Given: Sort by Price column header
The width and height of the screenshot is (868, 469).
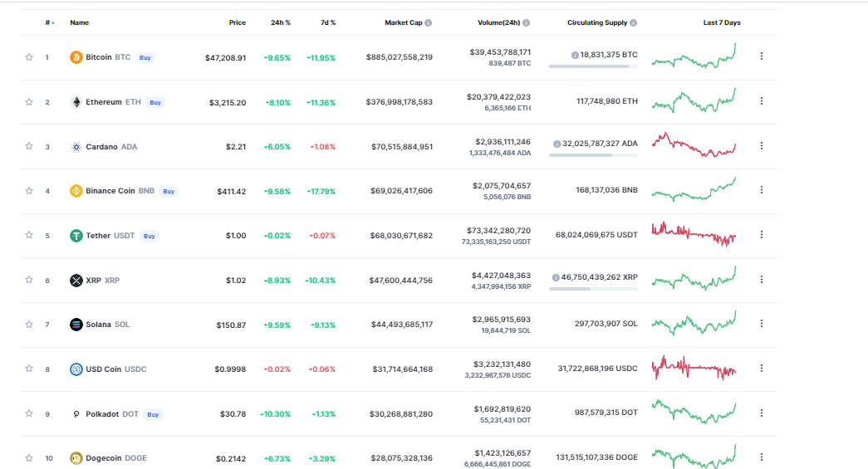Looking at the screenshot, I should point(238,22).
